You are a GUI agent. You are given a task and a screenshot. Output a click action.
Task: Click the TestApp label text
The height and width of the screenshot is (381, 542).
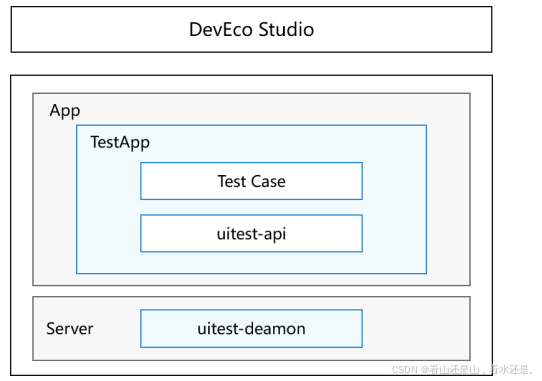pyautogui.click(x=120, y=143)
